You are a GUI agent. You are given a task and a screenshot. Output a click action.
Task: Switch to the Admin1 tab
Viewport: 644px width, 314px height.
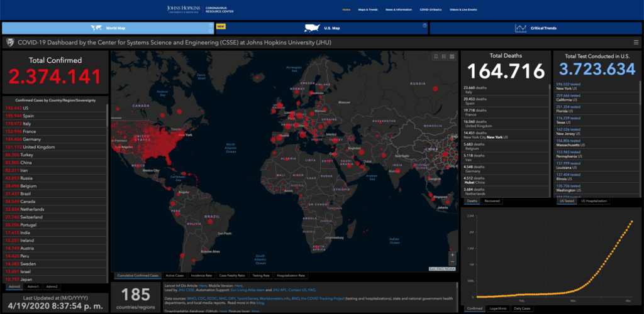[x=33, y=286]
